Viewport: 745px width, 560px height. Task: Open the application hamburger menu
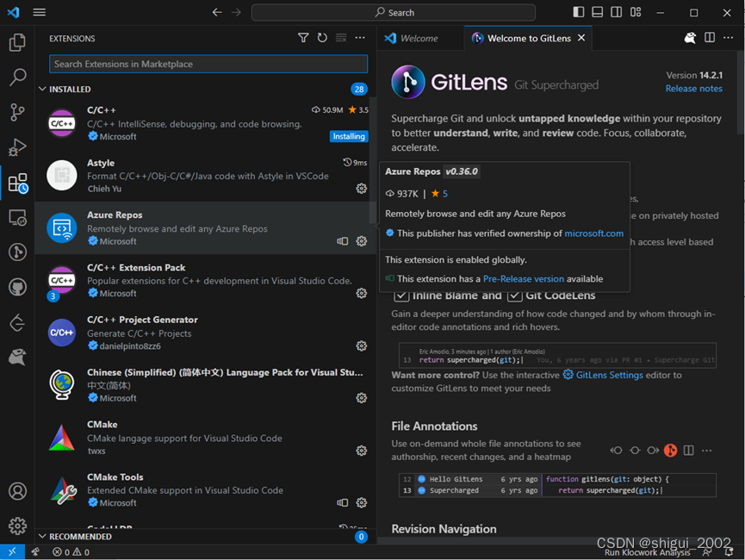click(x=40, y=12)
